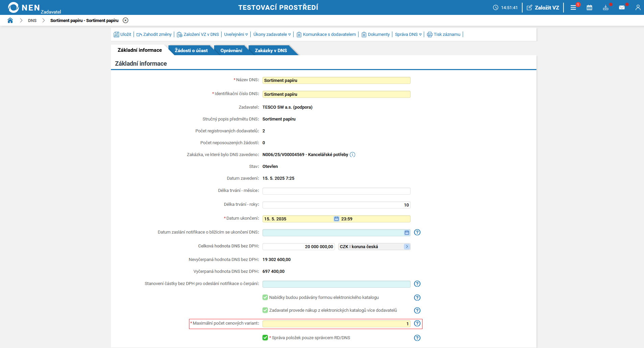Open info icon next to Kancelářské potřeby
The image size is (644, 348).
pyautogui.click(x=352, y=155)
